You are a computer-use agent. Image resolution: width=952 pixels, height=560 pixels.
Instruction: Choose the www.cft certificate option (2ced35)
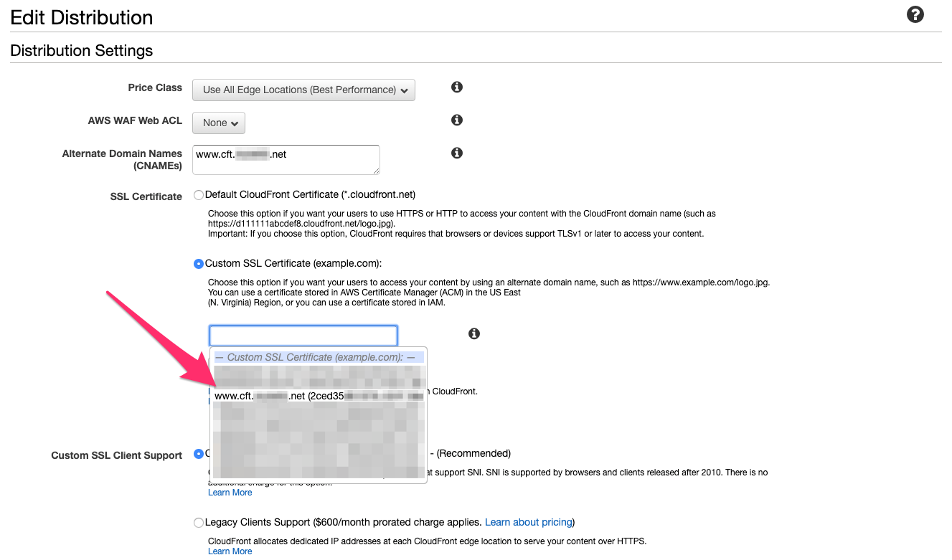319,396
